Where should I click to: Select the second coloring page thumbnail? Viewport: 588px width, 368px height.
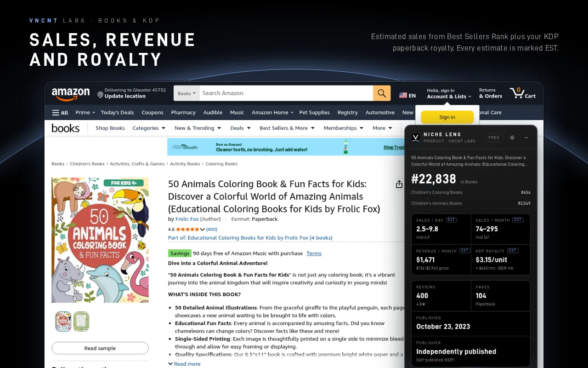pyautogui.click(x=81, y=322)
